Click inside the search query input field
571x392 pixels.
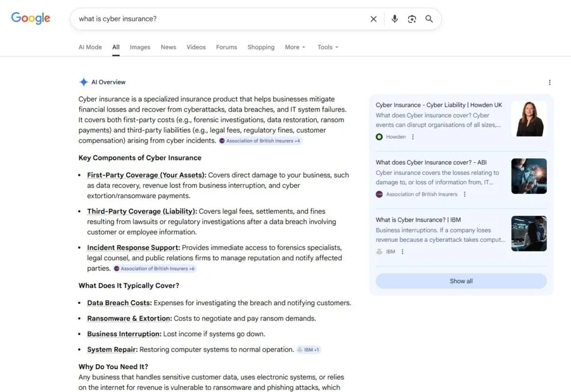point(173,18)
